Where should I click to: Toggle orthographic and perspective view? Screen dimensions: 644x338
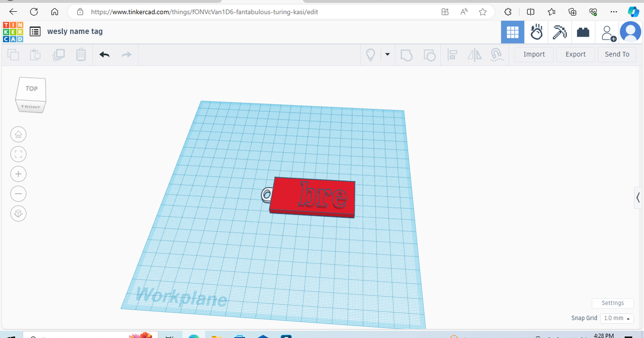pos(18,214)
